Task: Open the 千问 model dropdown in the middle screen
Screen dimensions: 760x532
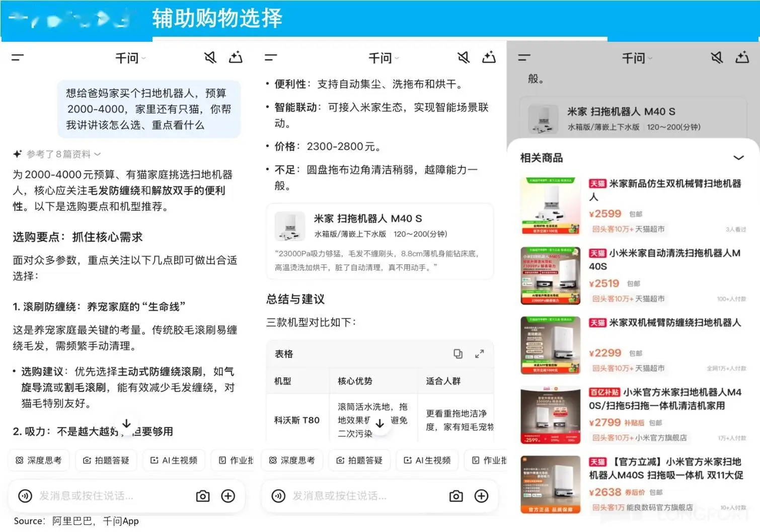Action: point(384,58)
